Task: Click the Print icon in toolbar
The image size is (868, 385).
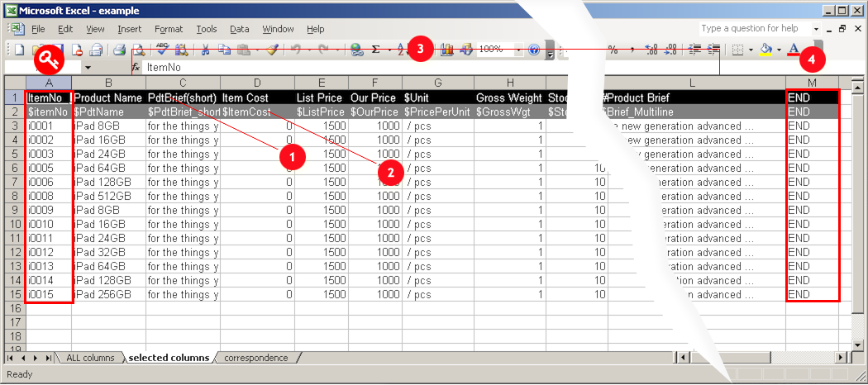Action: (x=119, y=50)
